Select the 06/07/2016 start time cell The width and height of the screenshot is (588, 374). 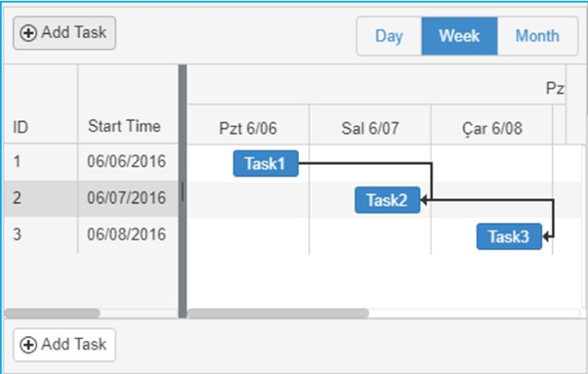click(x=128, y=198)
